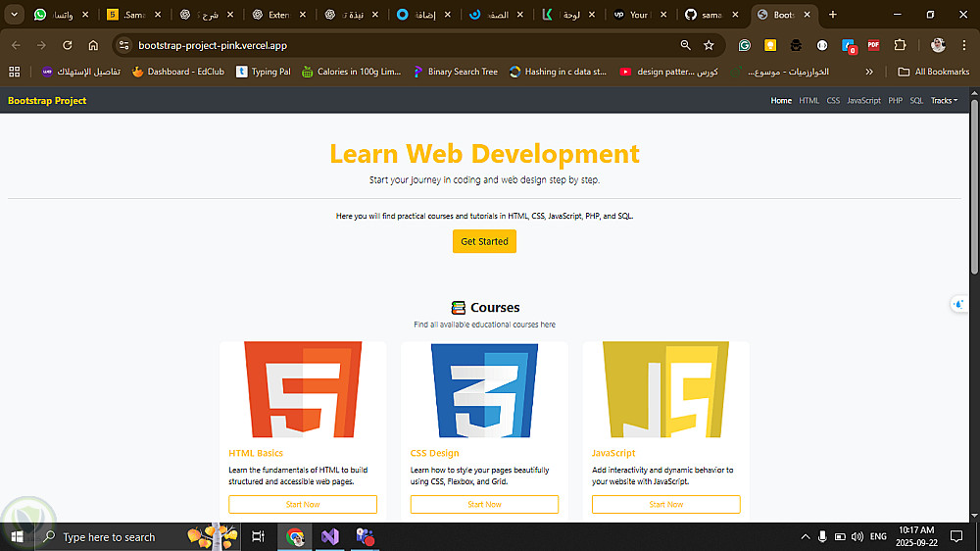Select HTML in the navbar
Viewport: 980px width, 551px height.
(x=808, y=101)
